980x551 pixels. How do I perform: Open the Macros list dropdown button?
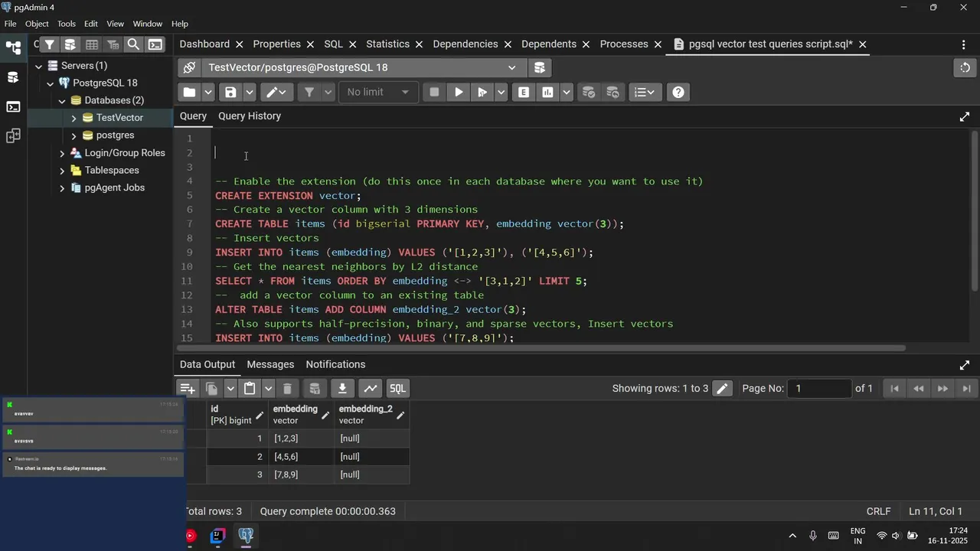tap(645, 92)
